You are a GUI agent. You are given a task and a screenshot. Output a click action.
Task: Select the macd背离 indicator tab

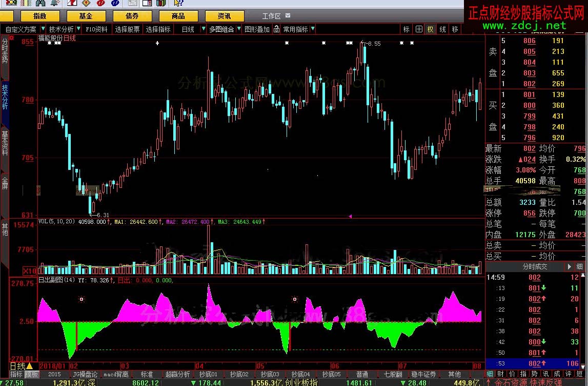coord(116,374)
